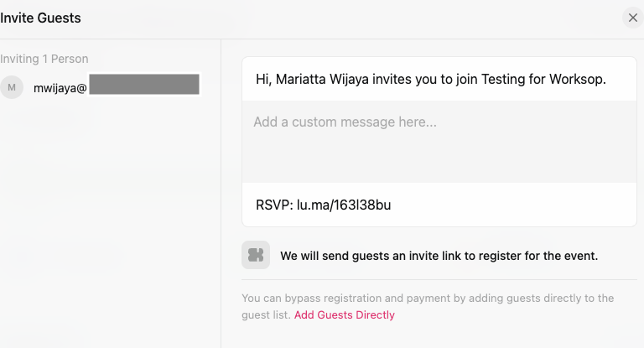Close the Invite Guests dialog

pos(633,18)
